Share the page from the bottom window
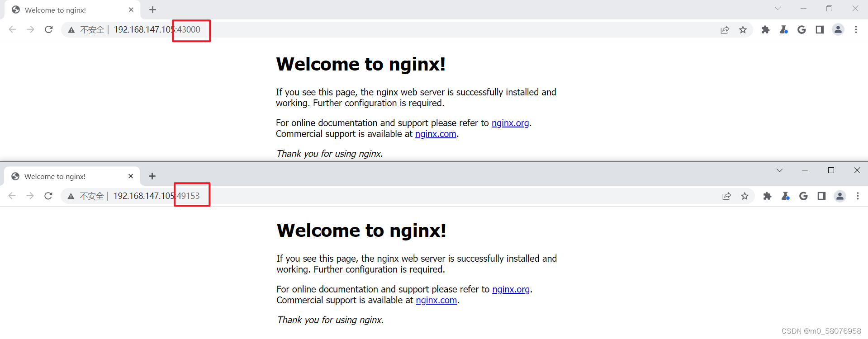 [726, 196]
